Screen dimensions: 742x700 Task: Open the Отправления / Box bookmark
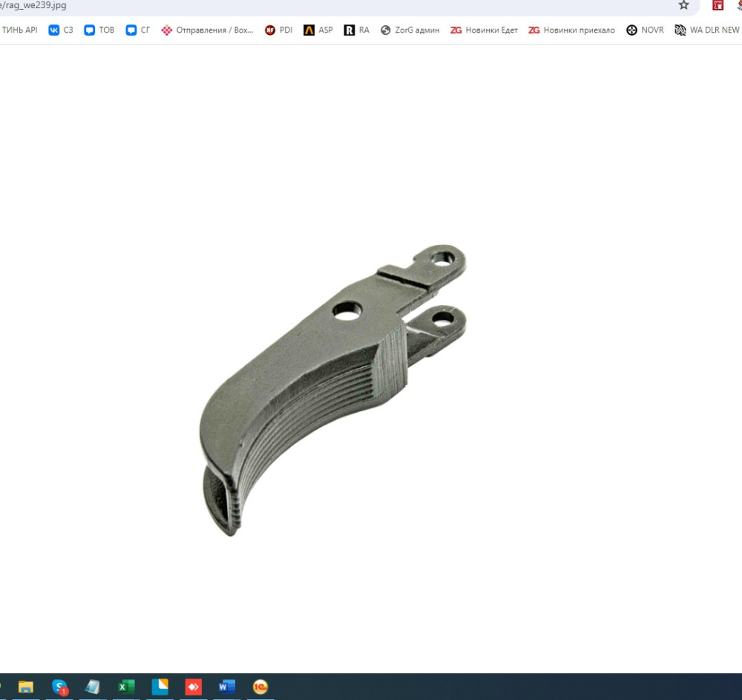(207, 30)
